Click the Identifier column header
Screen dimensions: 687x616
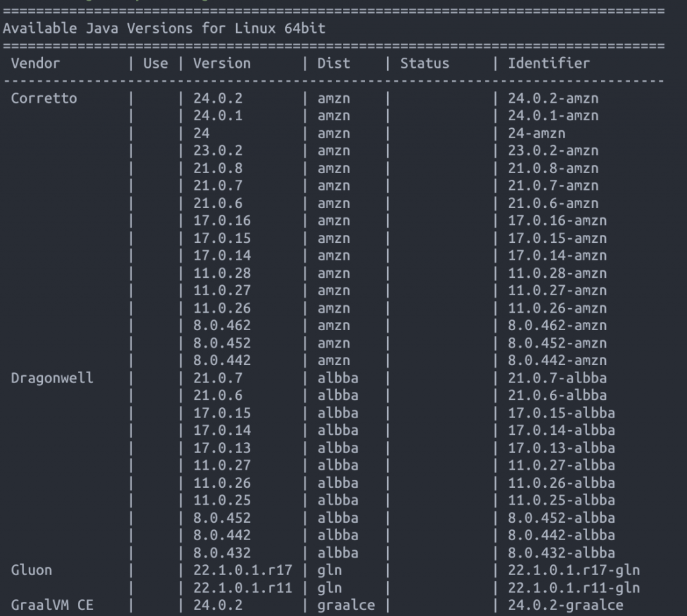[x=549, y=64]
